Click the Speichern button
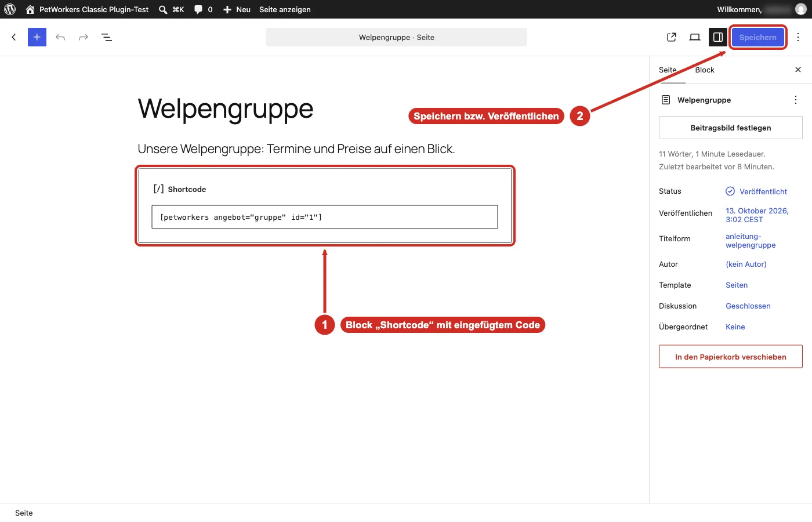 (x=757, y=37)
